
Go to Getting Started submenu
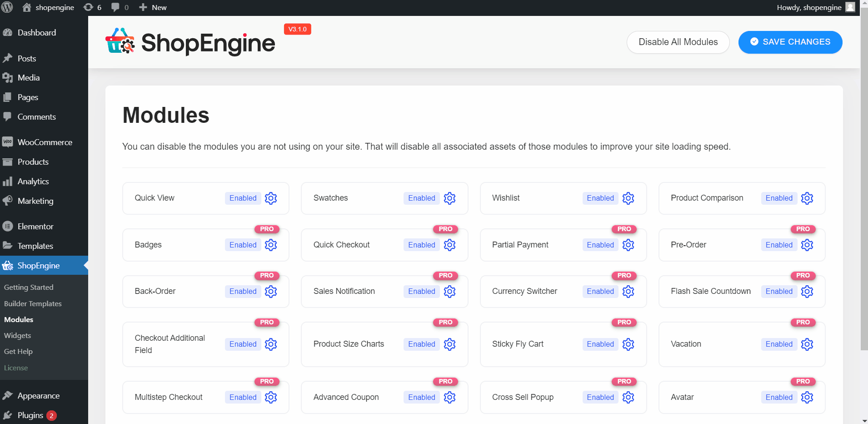(x=29, y=288)
